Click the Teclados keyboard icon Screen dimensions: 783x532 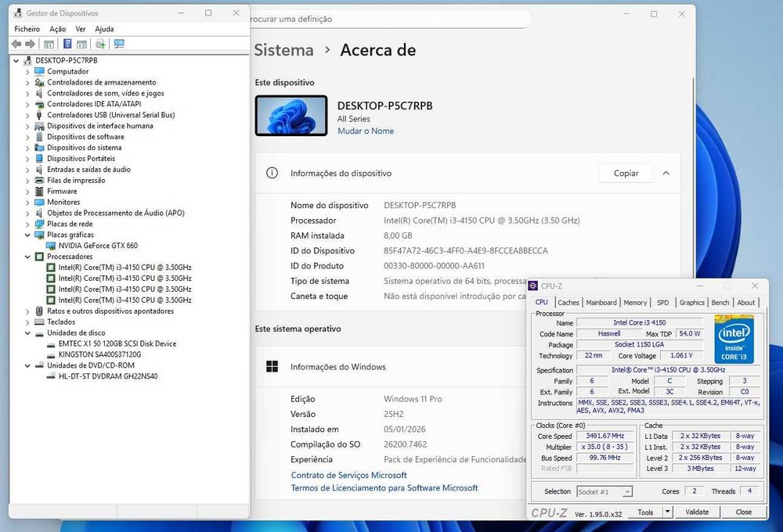(x=39, y=322)
